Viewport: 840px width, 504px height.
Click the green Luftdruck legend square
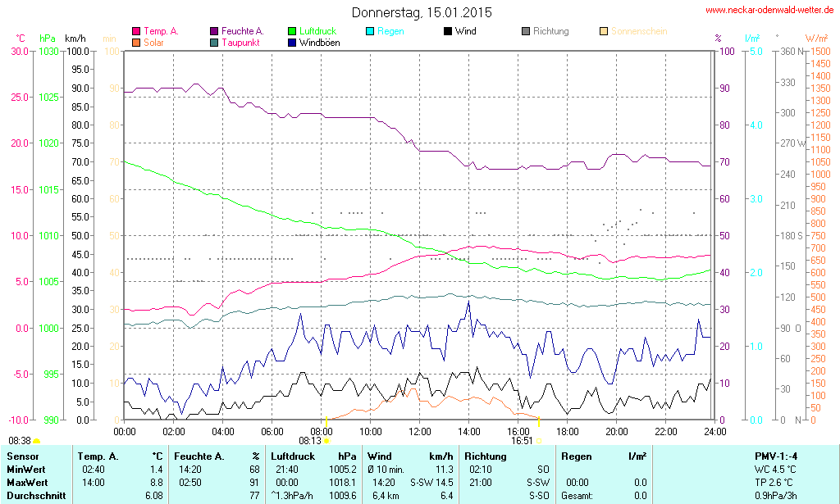point(292,31)
